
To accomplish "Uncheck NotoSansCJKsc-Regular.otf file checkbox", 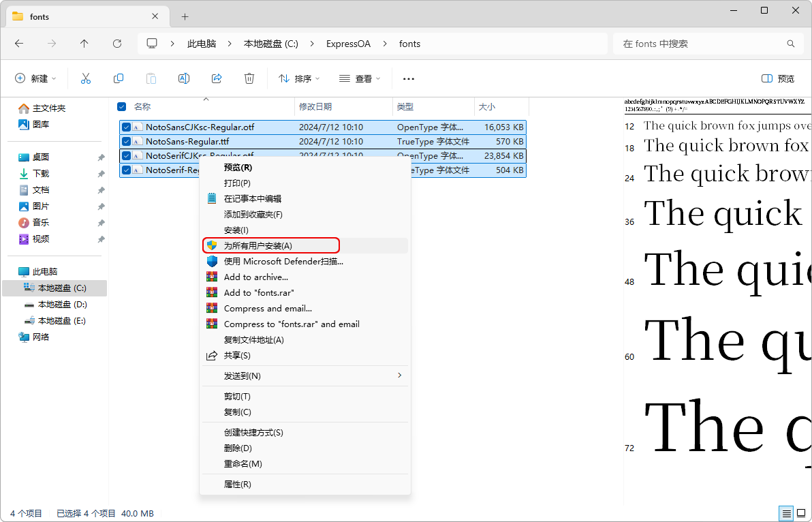I will [126, 127].
